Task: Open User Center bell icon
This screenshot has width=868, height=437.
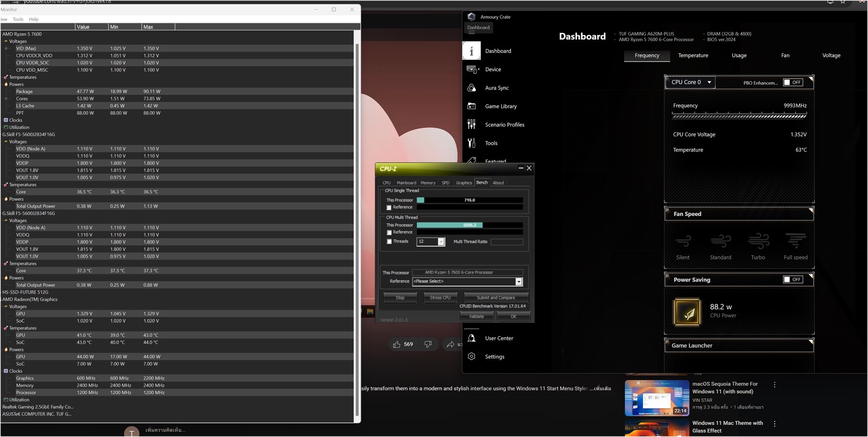Action: coord(472,338)
